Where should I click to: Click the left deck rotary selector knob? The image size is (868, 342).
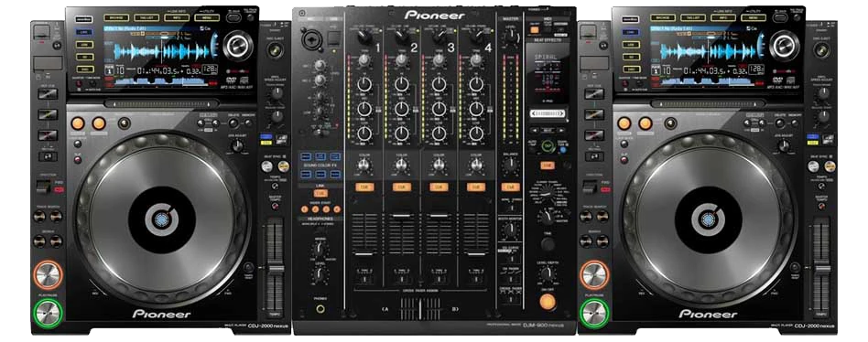click(x=238, y=46)
